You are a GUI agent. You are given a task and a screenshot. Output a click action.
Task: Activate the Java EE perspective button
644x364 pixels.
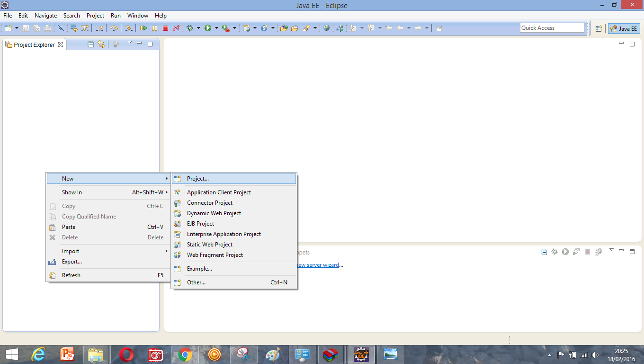(624, 28)
